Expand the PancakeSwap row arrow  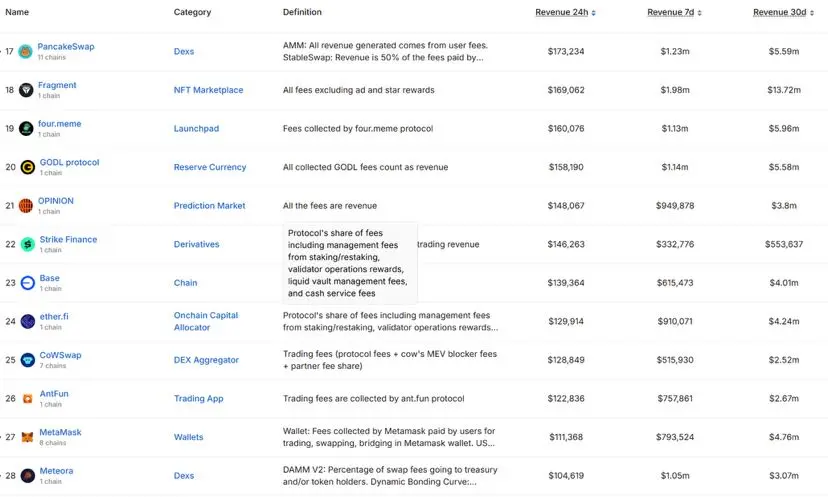coord(3,51)
